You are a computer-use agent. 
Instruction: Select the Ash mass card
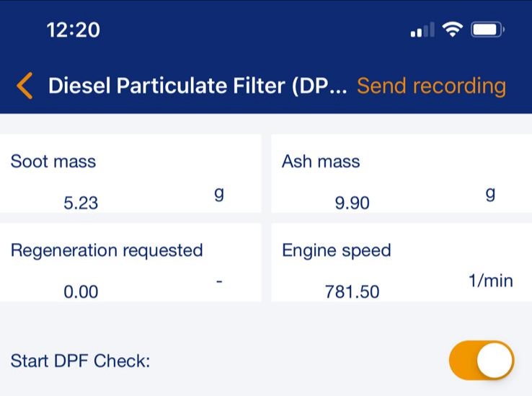tap(401, 174)
